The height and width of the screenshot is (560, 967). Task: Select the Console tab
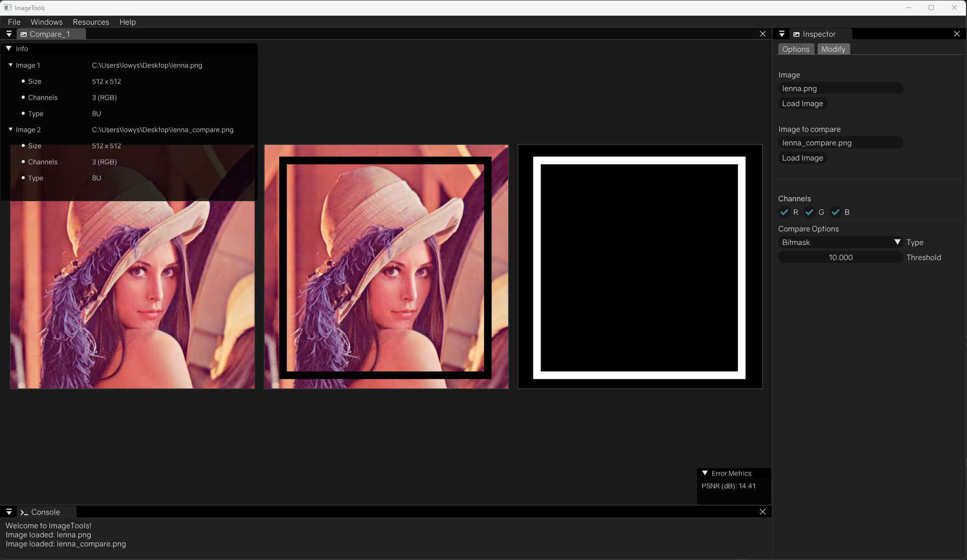(x=46, y=512)
